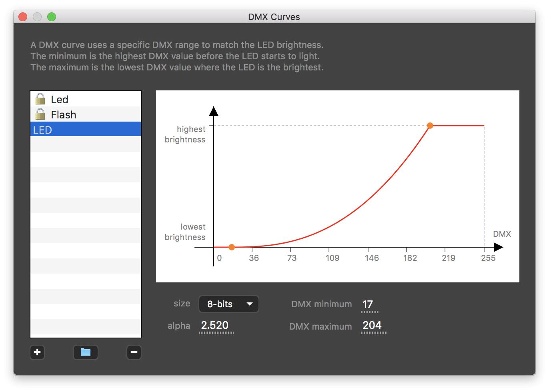Click the alpha value field 2.520
The width and height of the screenshot is (549, 392).
pos(215,326)
